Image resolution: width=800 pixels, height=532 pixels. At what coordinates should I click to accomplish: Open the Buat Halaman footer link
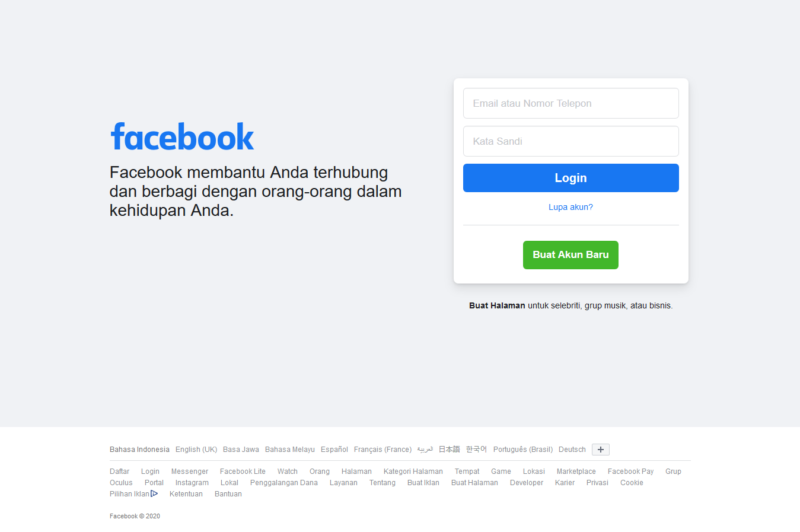click(474, 483)
